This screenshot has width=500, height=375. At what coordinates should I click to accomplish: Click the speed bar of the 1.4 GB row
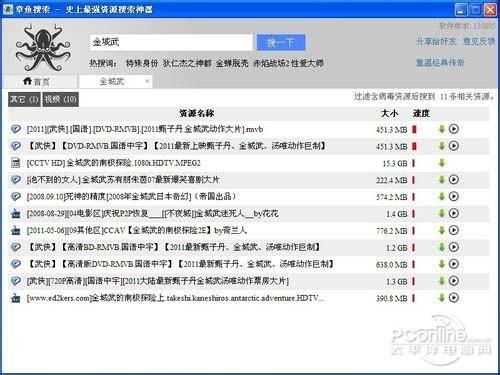[x=414, y=214]
